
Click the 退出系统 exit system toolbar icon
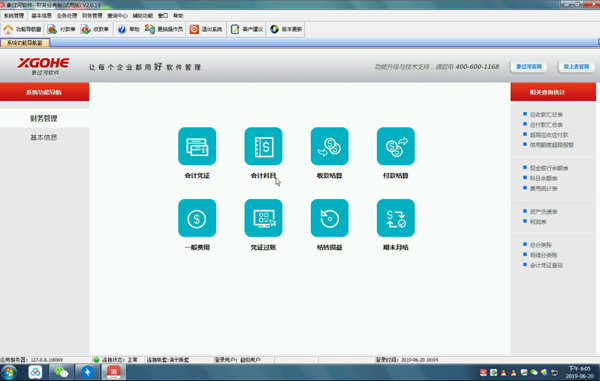(x=206, y=29)
